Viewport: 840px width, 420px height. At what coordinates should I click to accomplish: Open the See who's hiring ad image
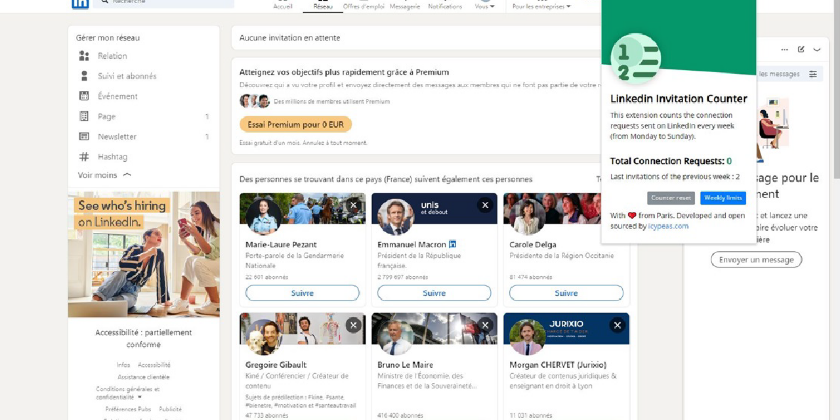pyautogui.click(x=144, y=254)
